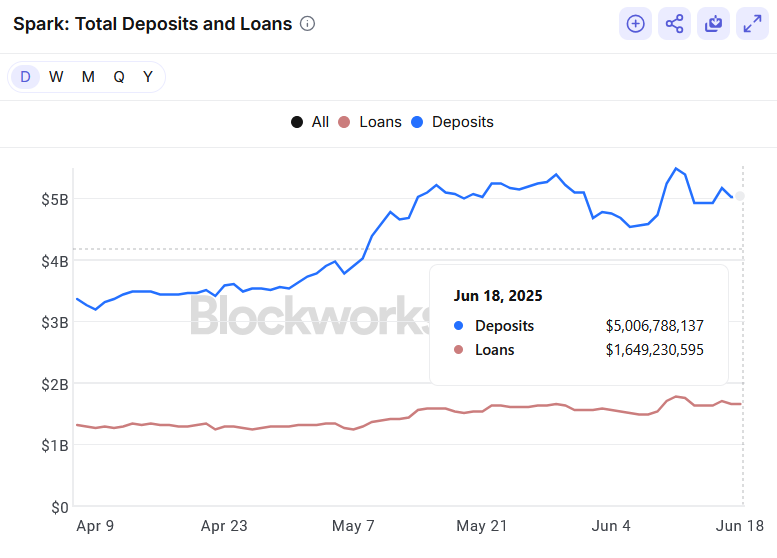Switch to weekly W interval
This screenshot has height=558, width=777.
click(56, 77)
